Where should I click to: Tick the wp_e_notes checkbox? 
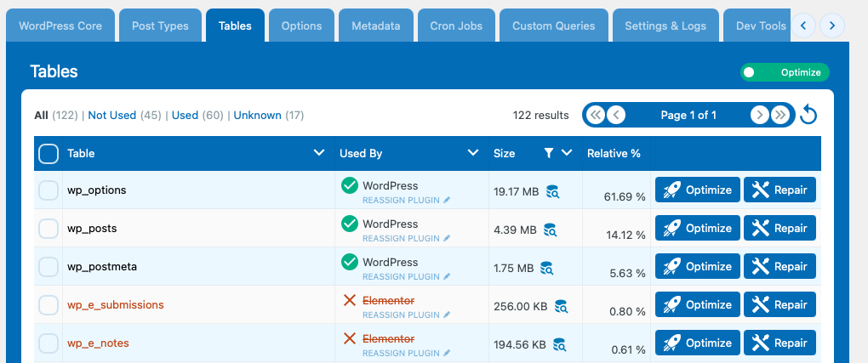tap(49, 343)
